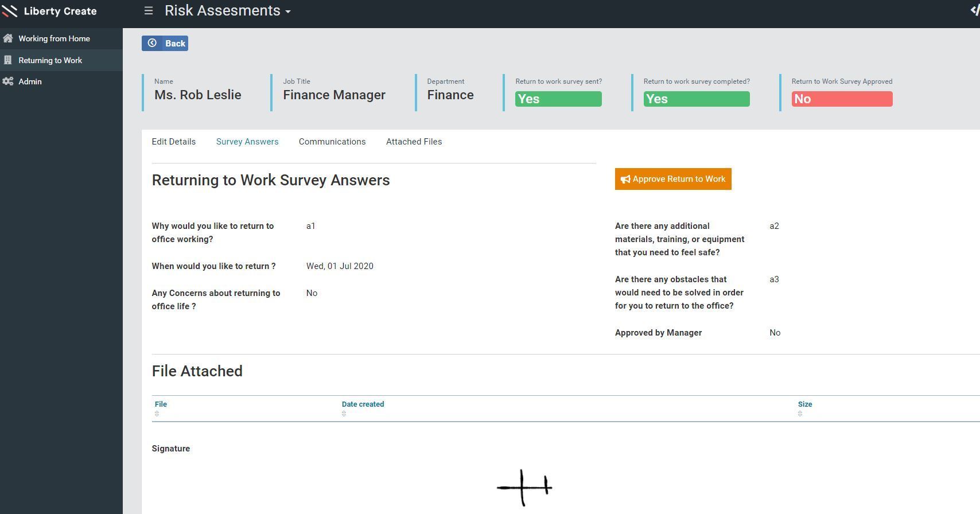Image resolution: width=980 pixels, height=514 pixels.
Task: Select the Attached Files tab
Action: pos(414,142)
